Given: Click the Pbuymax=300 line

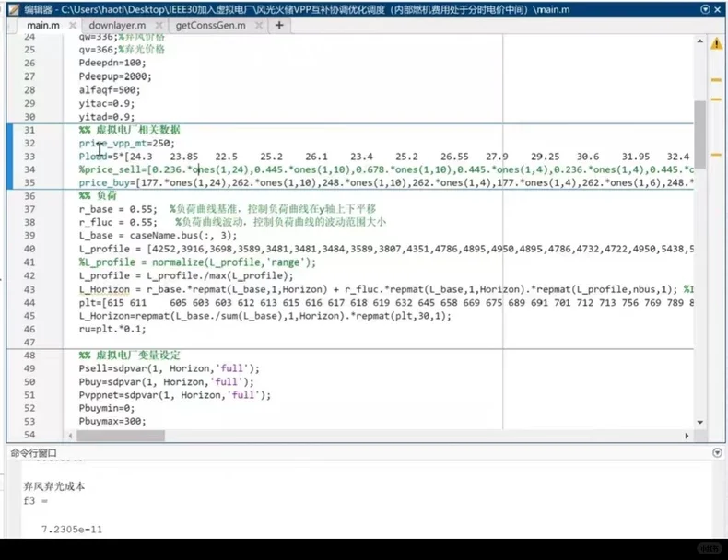Looking at the screenshot, I should (x=112, y=421).
